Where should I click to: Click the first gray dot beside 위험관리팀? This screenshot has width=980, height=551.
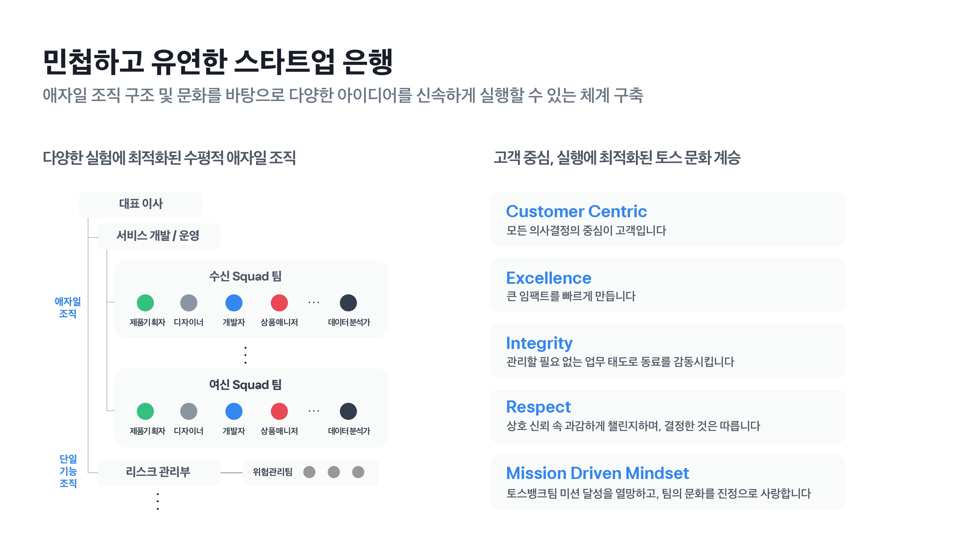(309, 472)
